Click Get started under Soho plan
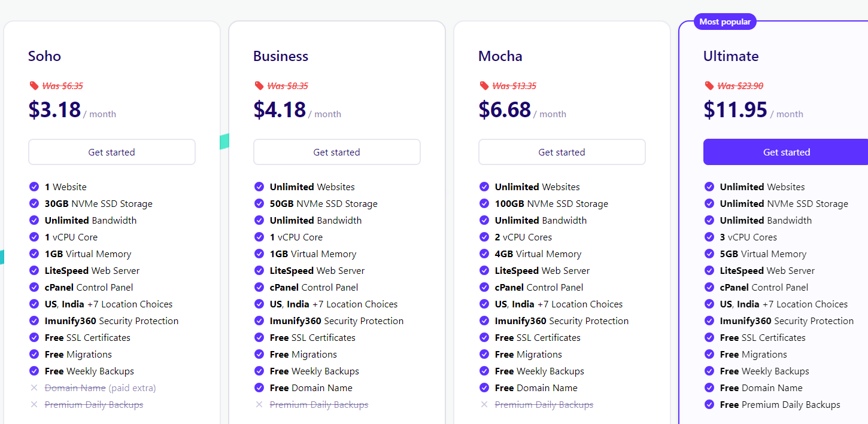Viewport: 868px width, 424px height. [111, 152]
